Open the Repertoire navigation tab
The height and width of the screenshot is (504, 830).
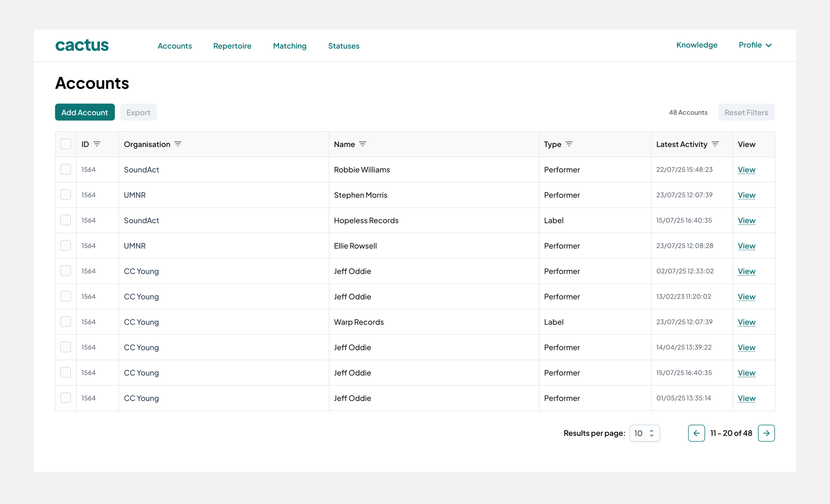tap(232, 46)
